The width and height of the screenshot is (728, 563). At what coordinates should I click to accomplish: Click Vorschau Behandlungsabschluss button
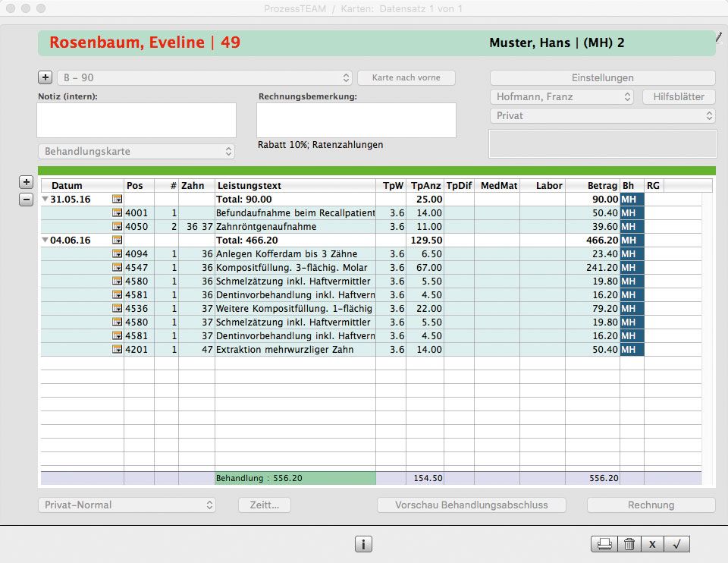click(471, 505)
